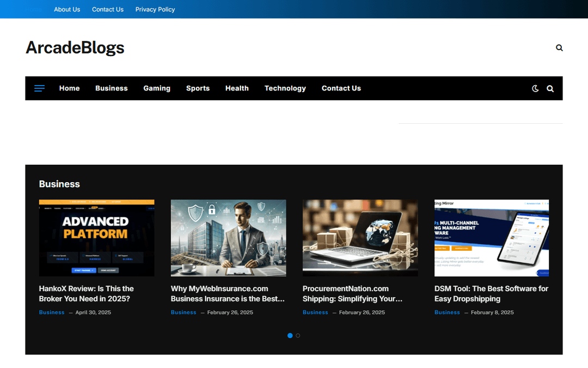Click the February 26, 2025 date under MyWebInsurance
Image resolution: width=588 pixels, height=368 pixels.
click(230, 312)
